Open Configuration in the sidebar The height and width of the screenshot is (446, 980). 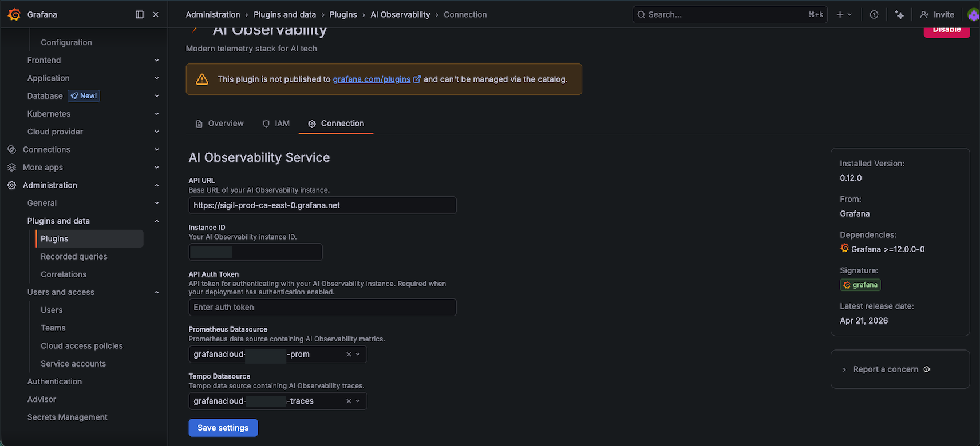[x=66, y=42]
